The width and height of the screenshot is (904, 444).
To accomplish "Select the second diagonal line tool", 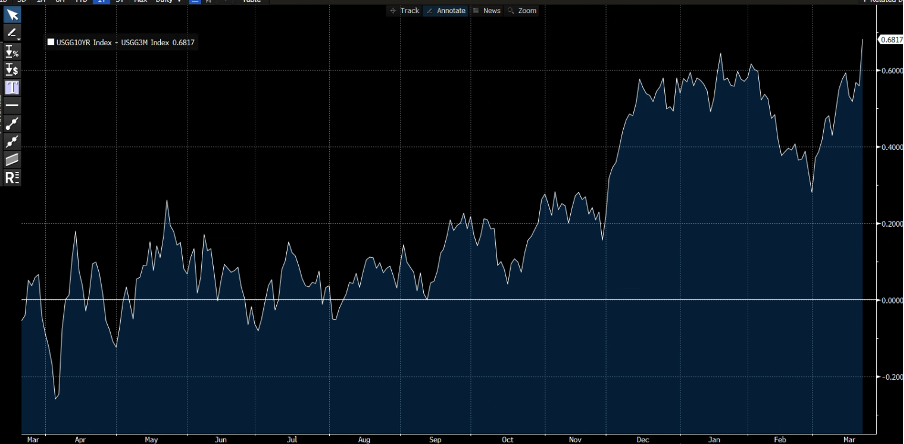I will point(12,141).
